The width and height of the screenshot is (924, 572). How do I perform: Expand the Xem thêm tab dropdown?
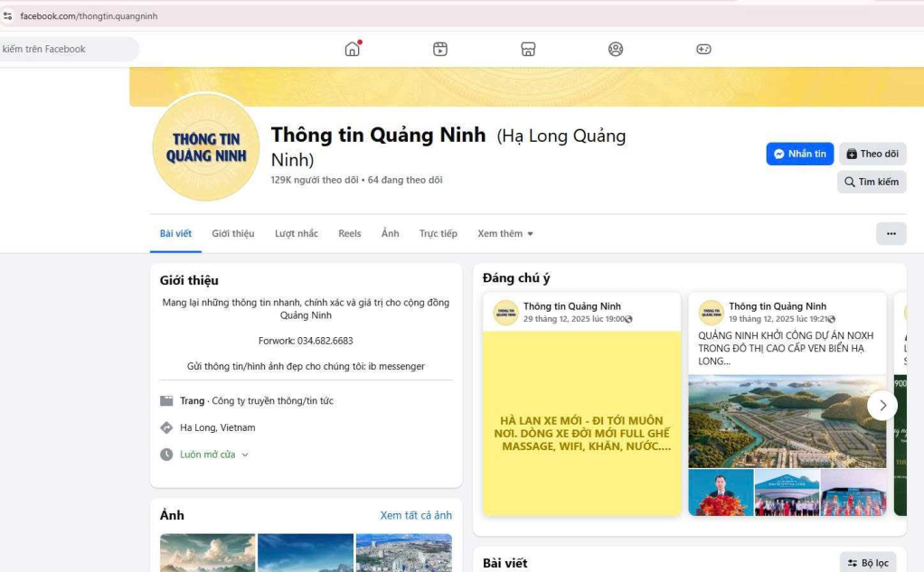504,234
